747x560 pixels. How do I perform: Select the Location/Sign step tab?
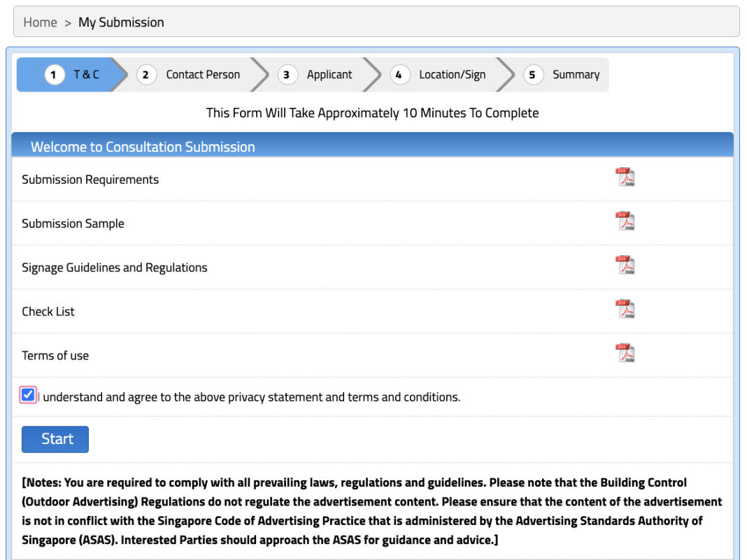coord(452,75)
